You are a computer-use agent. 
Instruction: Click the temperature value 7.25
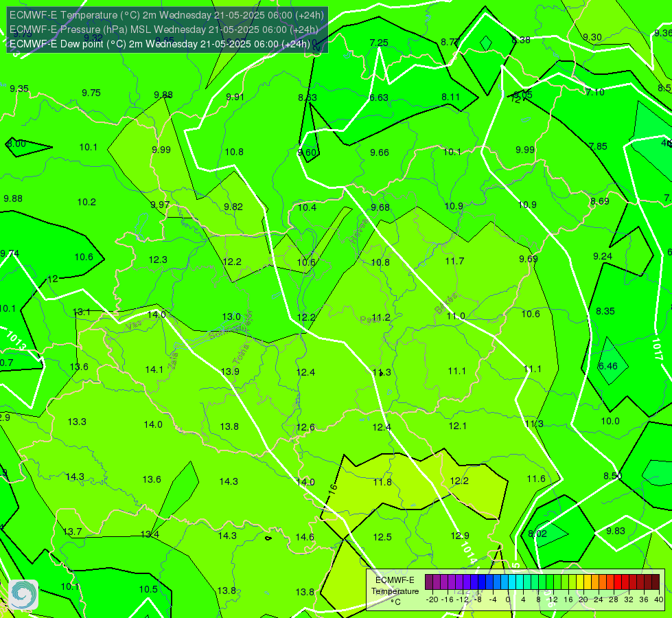click(379, 43)
